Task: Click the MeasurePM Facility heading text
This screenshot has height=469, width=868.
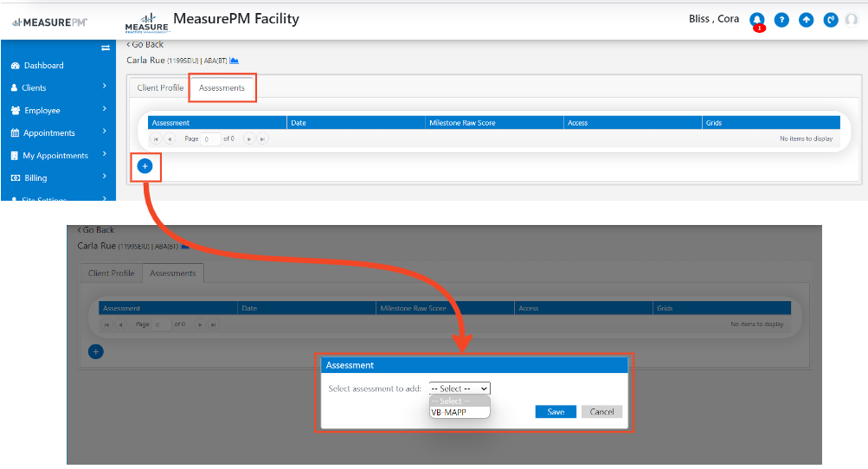Action: coord(236,19)
